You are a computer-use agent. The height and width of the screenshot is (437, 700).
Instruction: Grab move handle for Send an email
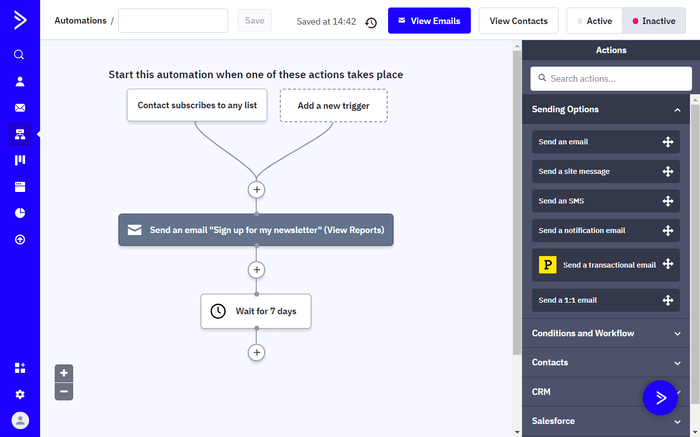pos(667,142)
